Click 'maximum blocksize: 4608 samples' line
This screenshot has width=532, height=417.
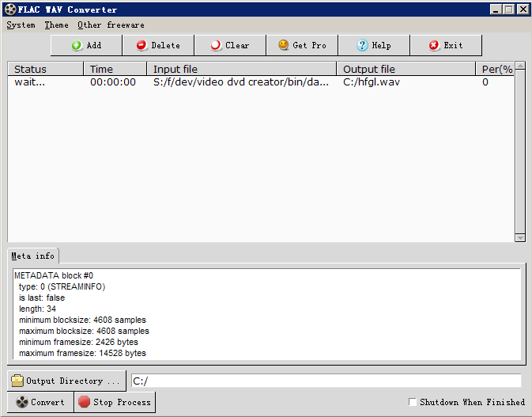click(84, 331)
